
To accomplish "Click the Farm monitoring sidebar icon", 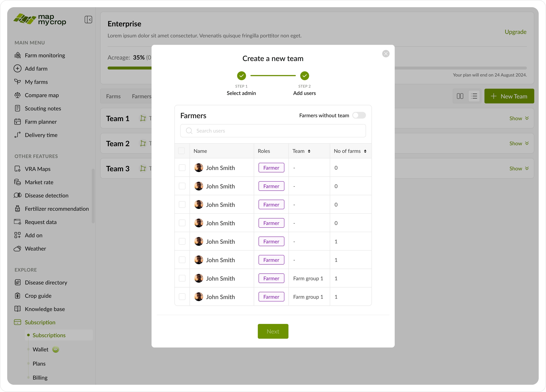I will pyautogui.click(x=18, y=55).
